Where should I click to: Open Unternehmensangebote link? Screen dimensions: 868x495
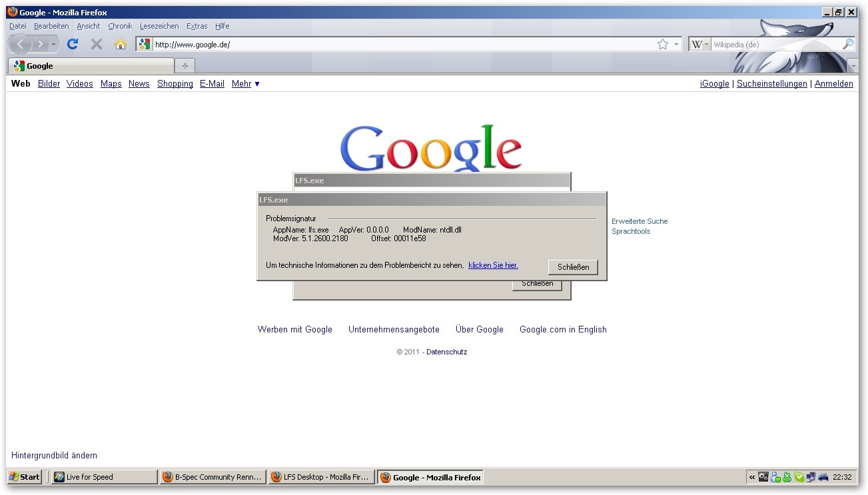click(x=394, y=329)
